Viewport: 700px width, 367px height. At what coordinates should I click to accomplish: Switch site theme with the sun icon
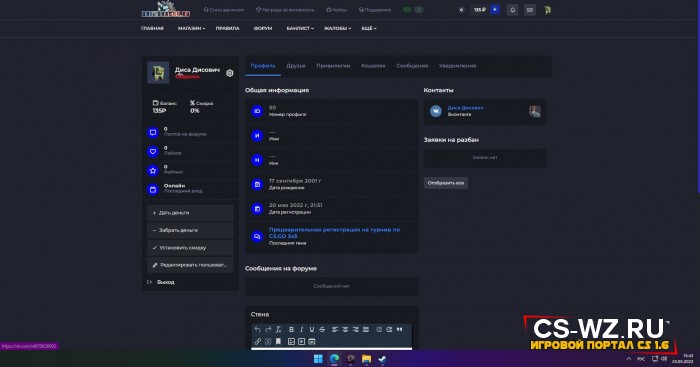461,10
